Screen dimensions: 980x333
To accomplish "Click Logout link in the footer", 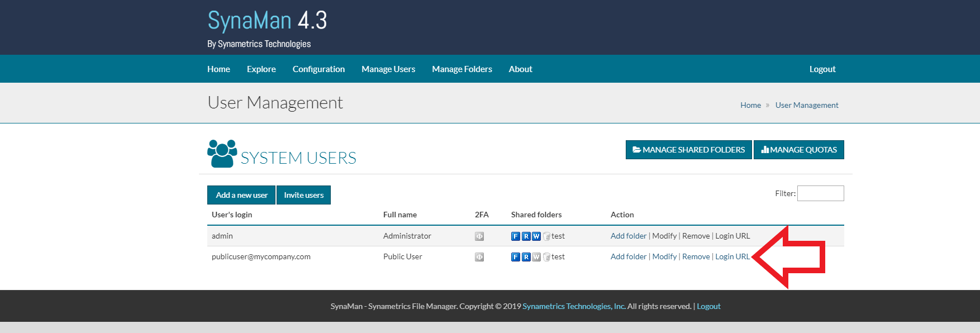I will [x=708, y=306].
